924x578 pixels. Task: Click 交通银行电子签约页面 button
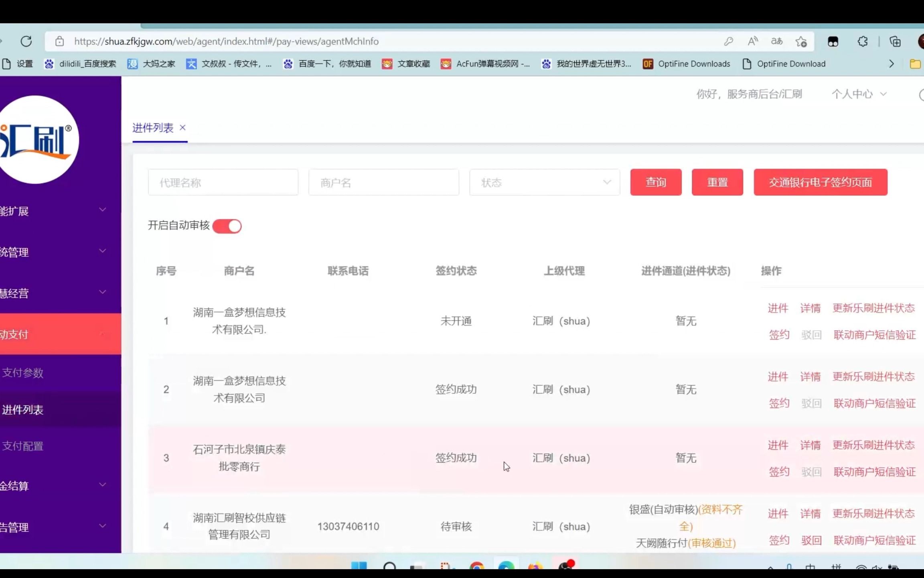pos(820,182)
